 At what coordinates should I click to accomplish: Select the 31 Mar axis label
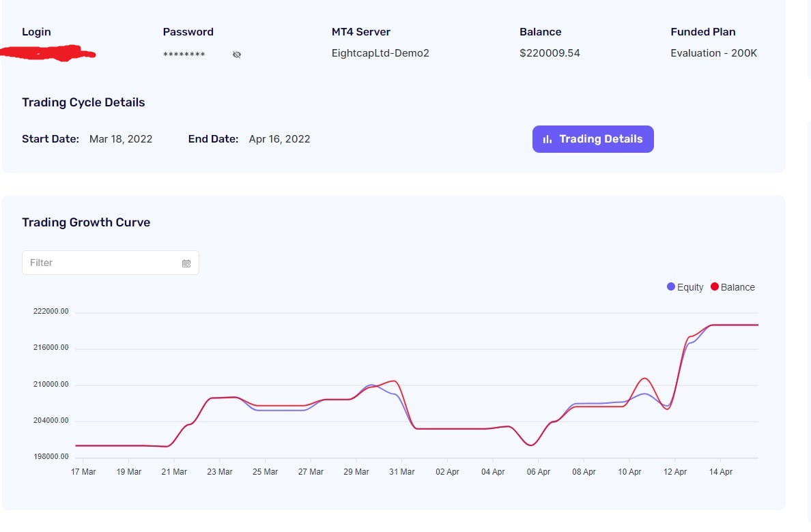[402, 471]
